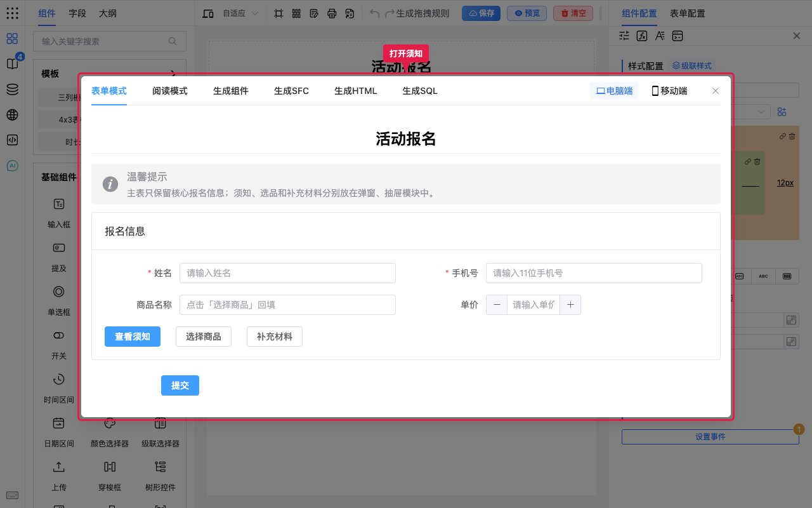Click the add-grid icon beside the style dropdown
The image size is (812, 508).
point(782,112)
